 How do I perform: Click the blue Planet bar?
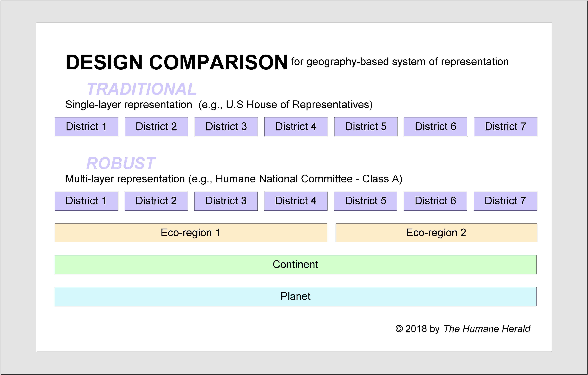click(295, 297)
